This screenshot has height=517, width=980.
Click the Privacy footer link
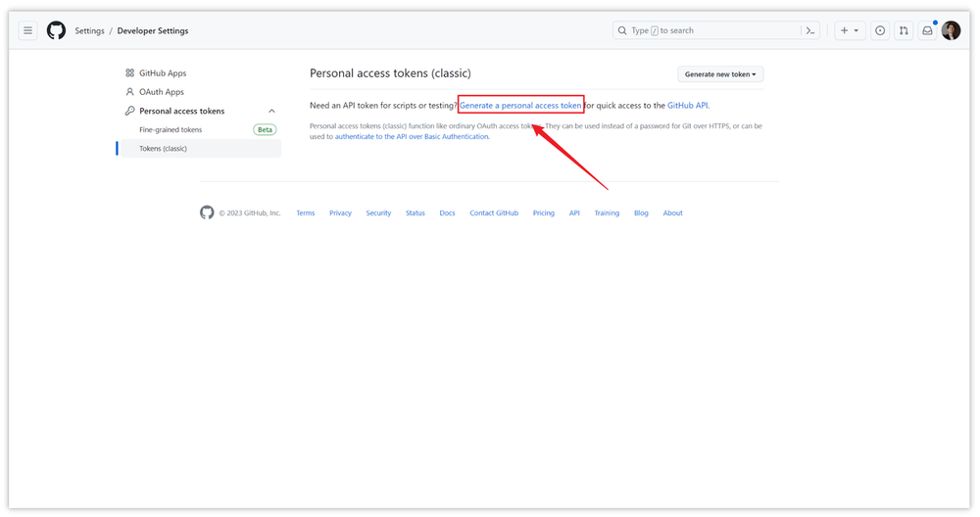340,212
